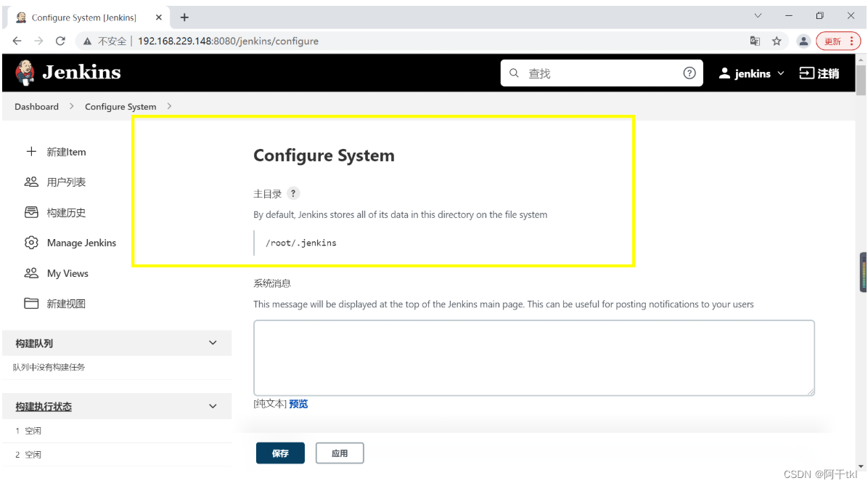Viewport: 868px width, 486px height.
Task: Click the 构建队列 panel title
Action: [34, 344]
